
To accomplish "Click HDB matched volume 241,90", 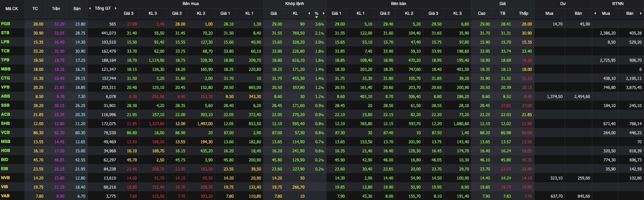I will click(298, 151).
